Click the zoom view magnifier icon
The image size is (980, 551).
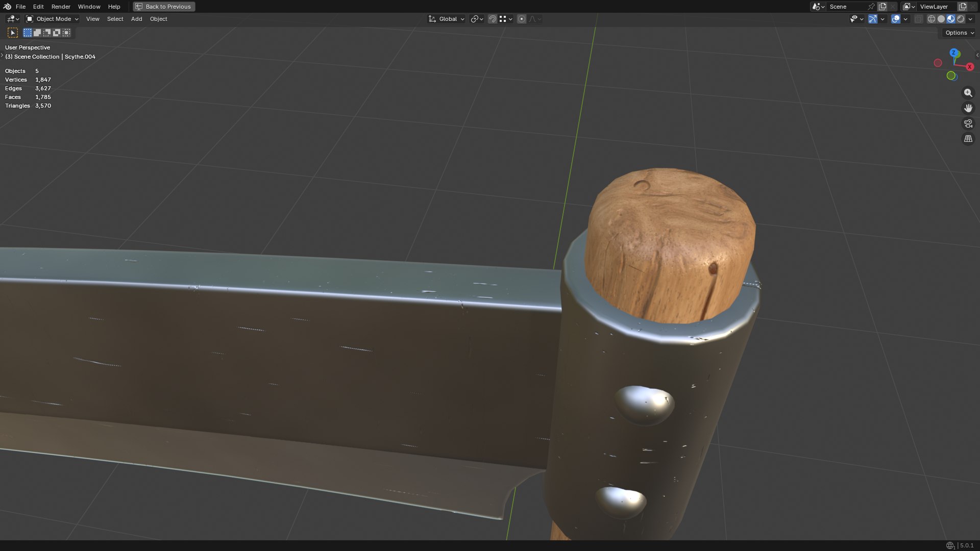[x=968, y=93]
